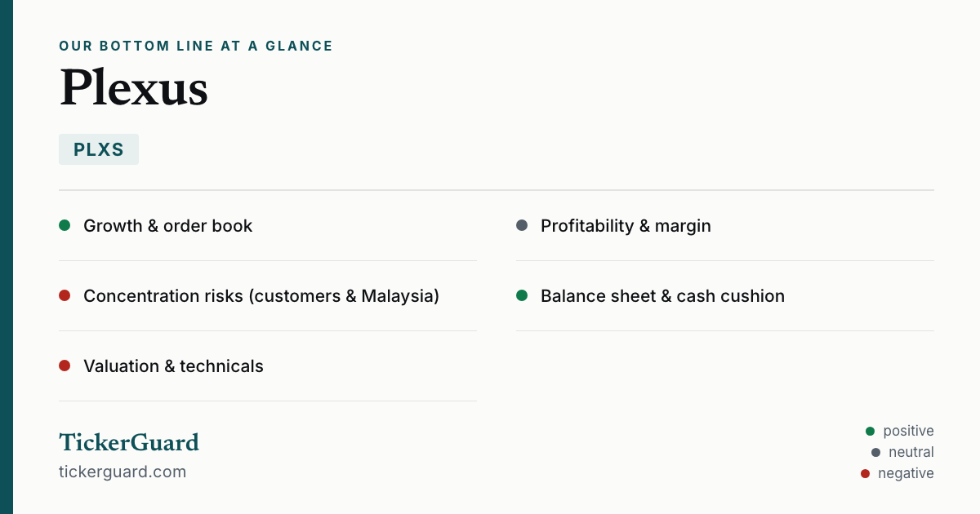Click the red dot beside Concentration risks
Viewport: 980px width, 514px height.
coord(65,295)
